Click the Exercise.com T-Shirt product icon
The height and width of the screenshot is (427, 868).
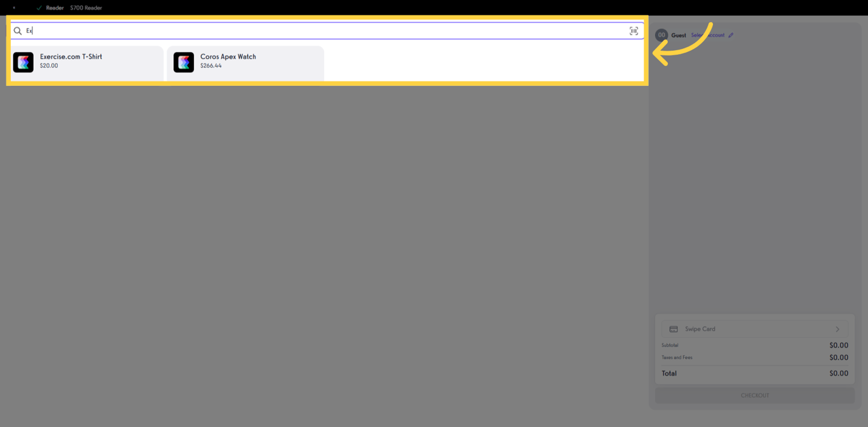pyautogui.click(x=24, y=62)
